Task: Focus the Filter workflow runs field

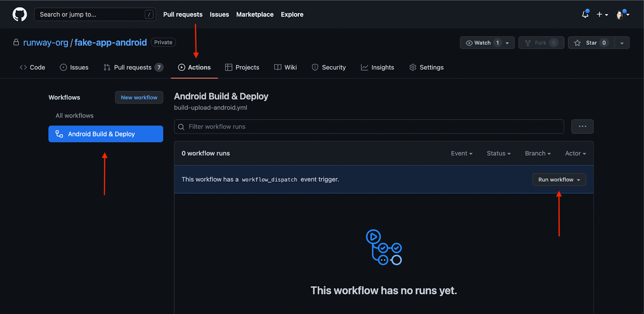Action: pos(369,126)
